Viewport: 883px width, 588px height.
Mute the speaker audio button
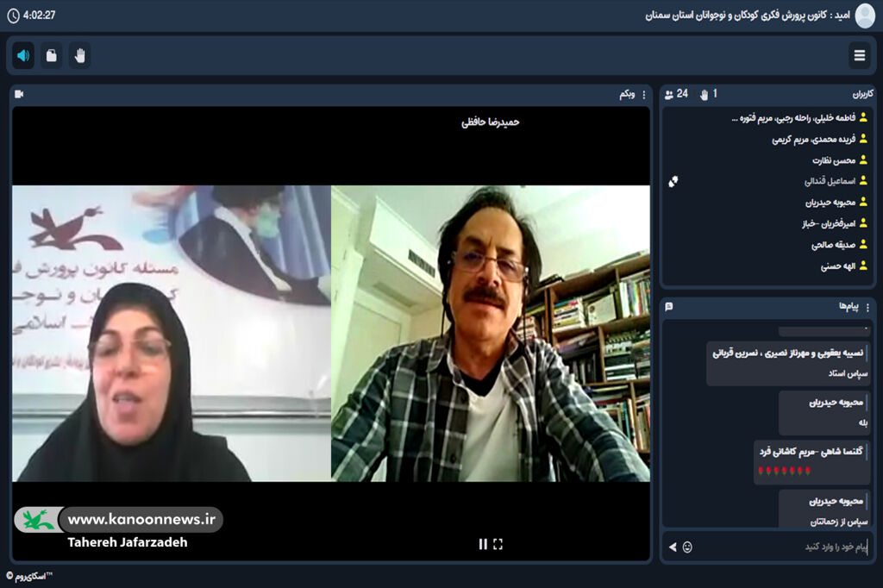click(x=23, y=56)
